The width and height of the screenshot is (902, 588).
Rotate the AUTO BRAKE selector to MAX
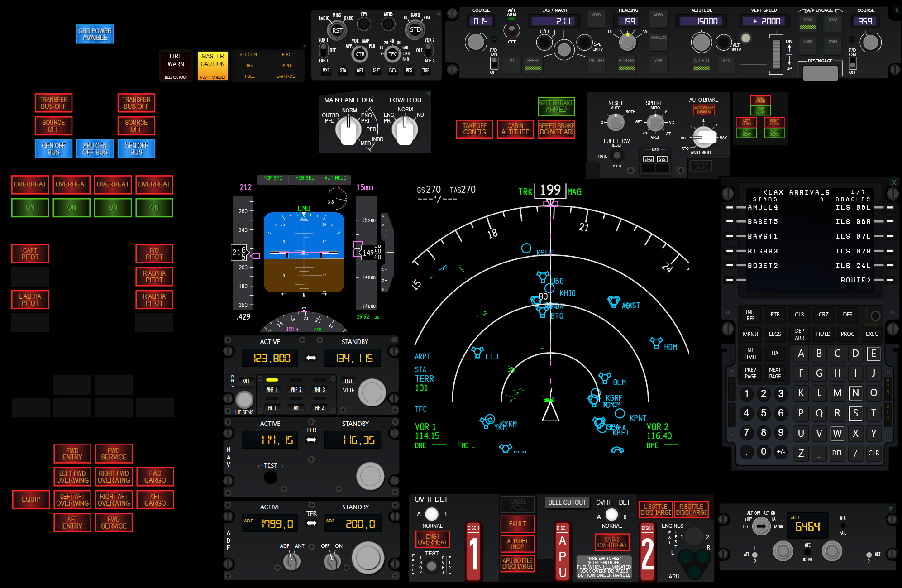[x=720, y=137]
